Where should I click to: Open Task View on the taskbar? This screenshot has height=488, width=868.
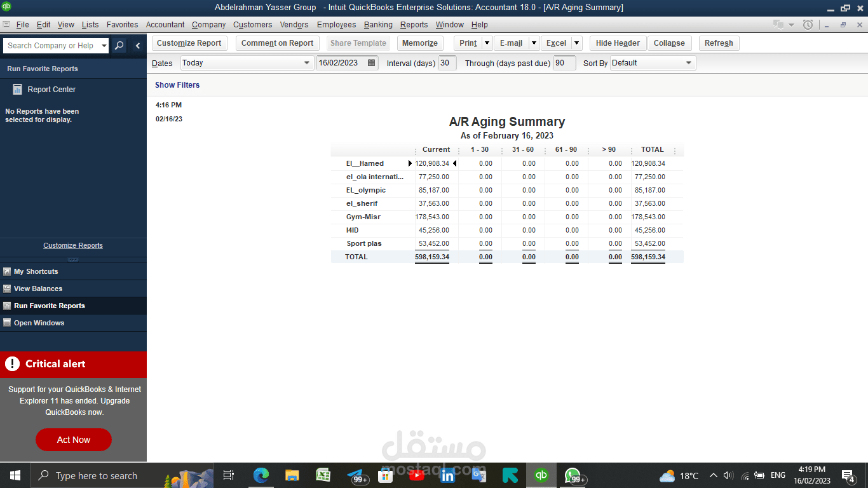229,475
